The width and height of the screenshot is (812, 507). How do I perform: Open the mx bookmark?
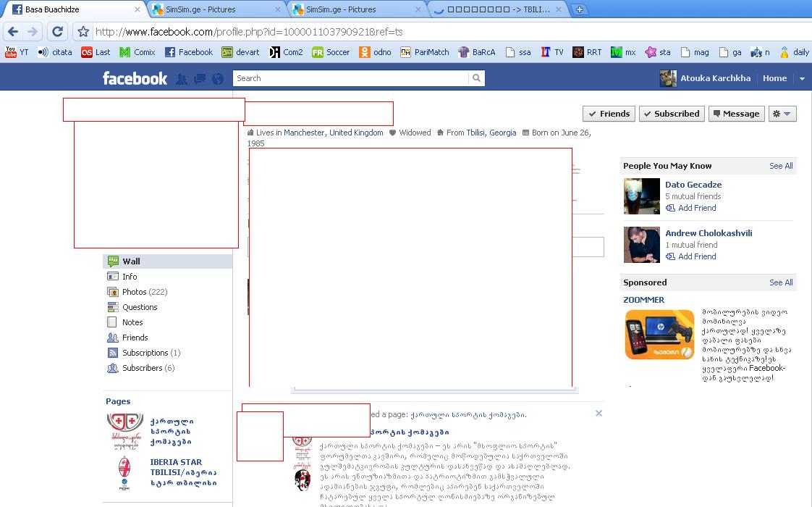623,52
